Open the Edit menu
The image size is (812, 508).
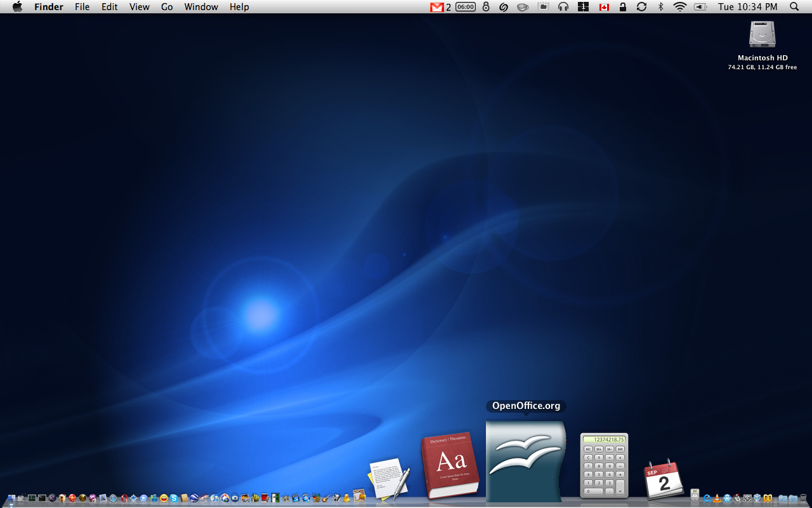pyautogui.click(x=110, y=7)
